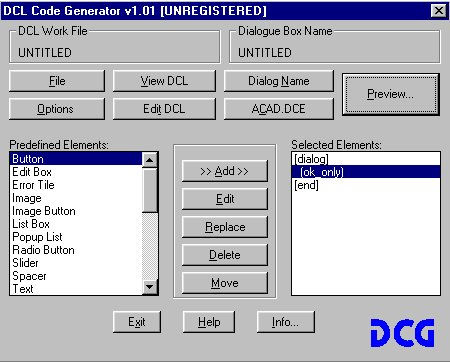Image resolution: width=450 pixels, height=362 pixels.
Task: Click the Move button
Action: click(x=225, y=283)
